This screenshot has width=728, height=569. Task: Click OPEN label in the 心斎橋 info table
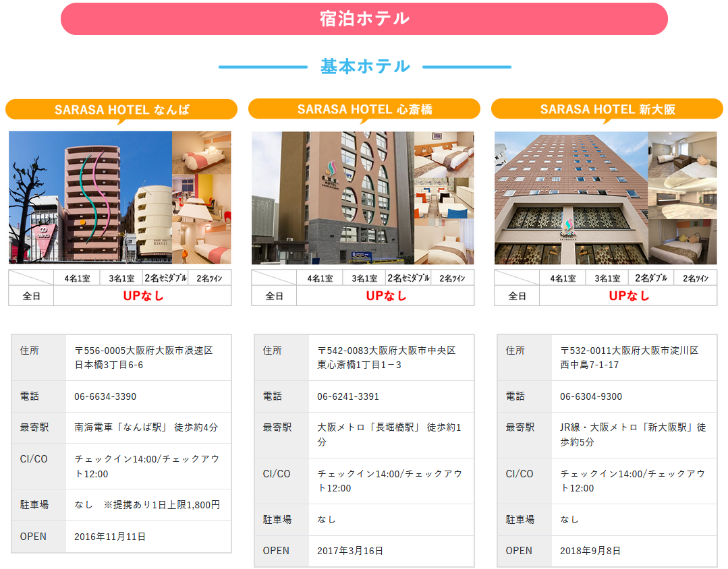276,550
